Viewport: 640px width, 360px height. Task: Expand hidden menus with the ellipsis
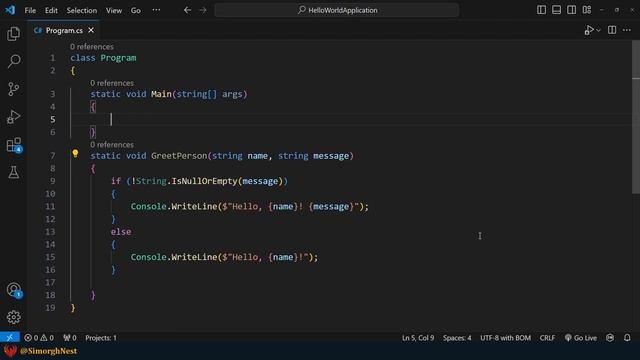point(156,10)
